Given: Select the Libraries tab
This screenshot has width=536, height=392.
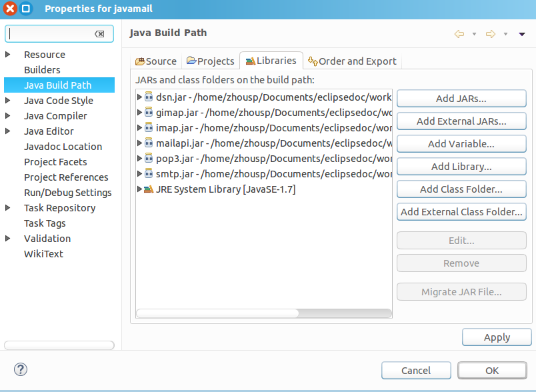Looking at the screenshot, I should click(x=271, y=61).
